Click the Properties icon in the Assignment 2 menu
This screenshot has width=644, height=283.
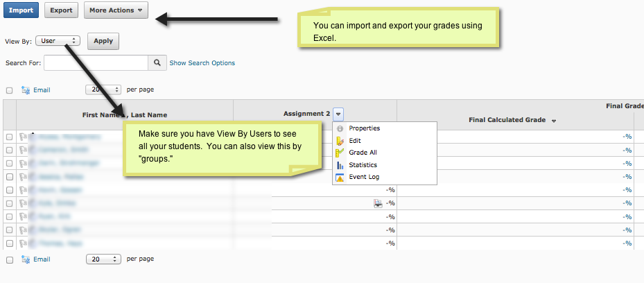click(x=340, y=128)
